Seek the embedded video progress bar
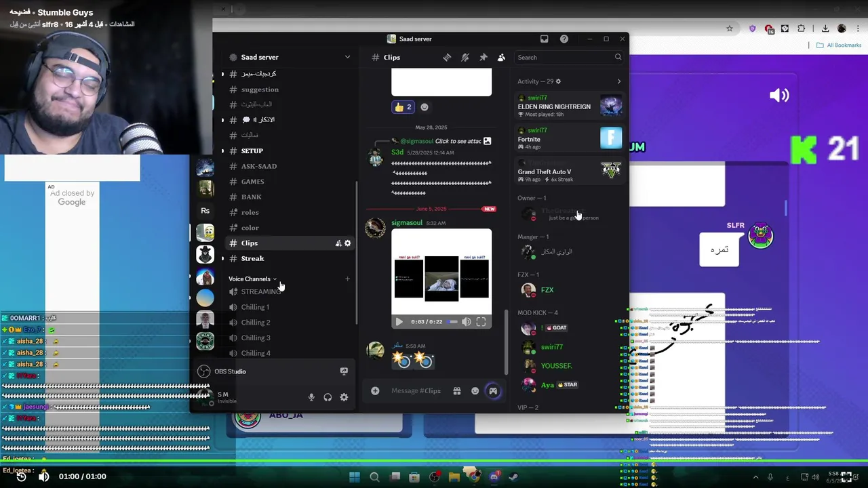The width and height of the screenshot is (868, 488). click(x=453, y=322)
